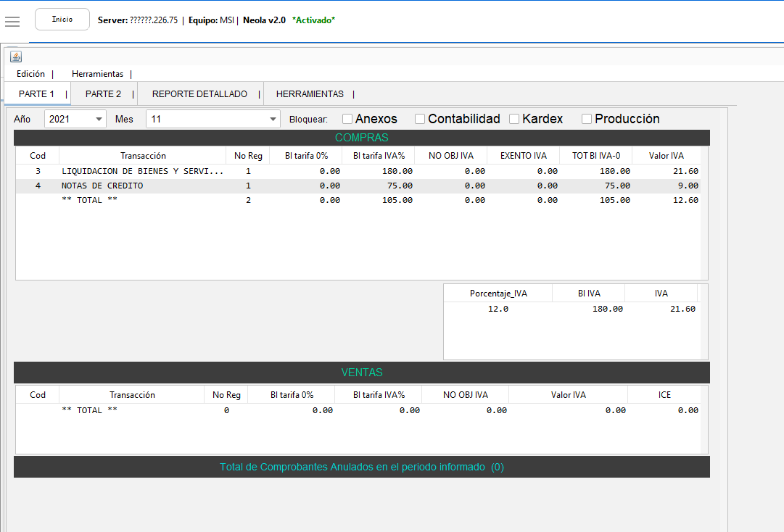The width and height of the screenshot is (784, 532).
Task: Select the Liquidacion de Bienes row
Action: 142,172
